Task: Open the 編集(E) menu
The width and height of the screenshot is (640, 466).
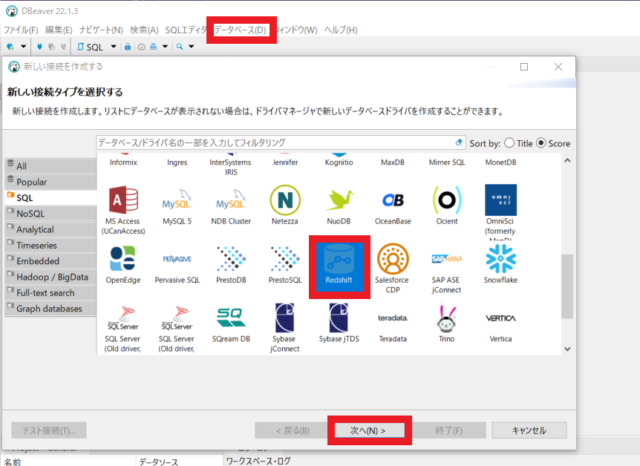Action: pyautogui.click(x=59, y=30)
